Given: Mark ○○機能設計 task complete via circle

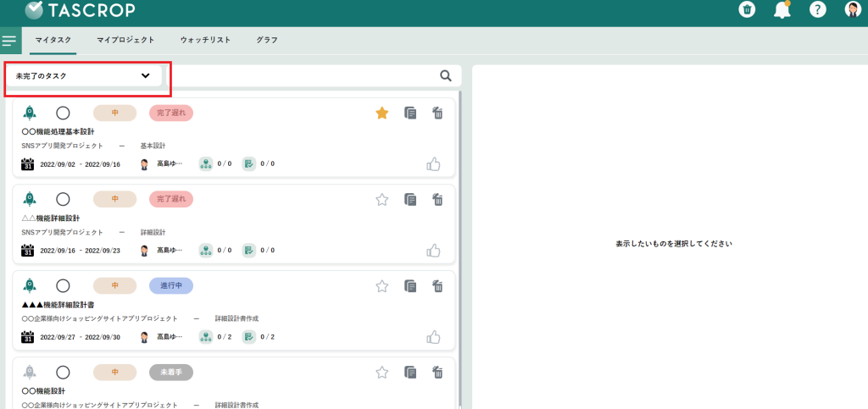Looking at the screenshot, I should pyautogui.click(x=63, y=373).
